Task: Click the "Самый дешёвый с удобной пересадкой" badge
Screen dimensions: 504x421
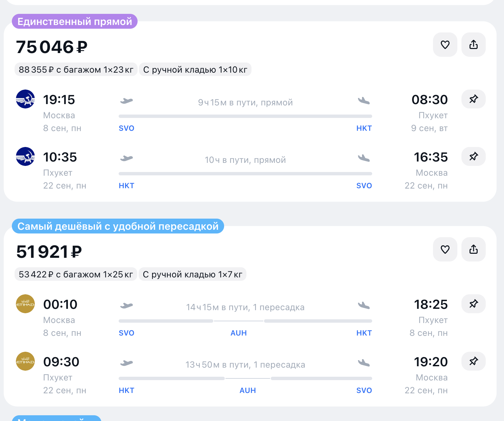Action: 118,226
